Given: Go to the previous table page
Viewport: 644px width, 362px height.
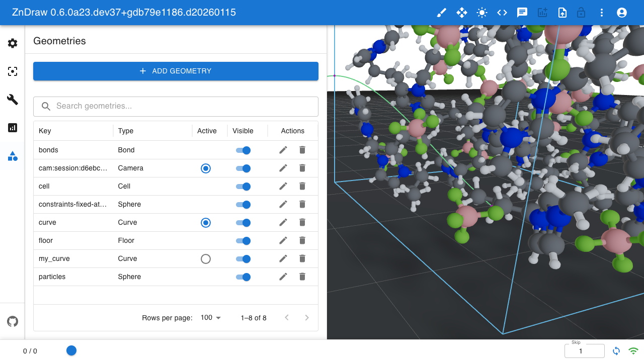Looking at the screenshot, I should (x=287, y=318).
